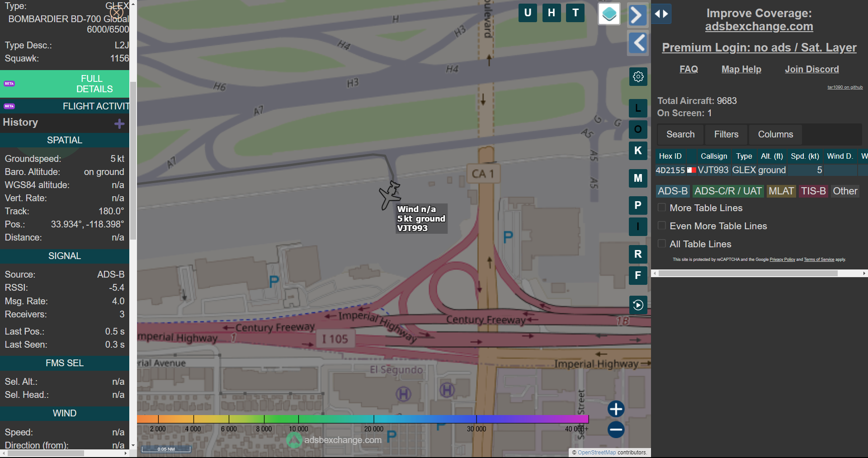
Task: Enable Even More Table Lines checkbox
Action: [x=661, y=226]
